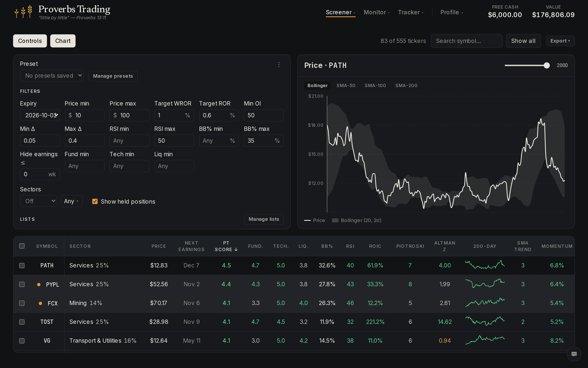Open PATH 200-day sparkline chart
Screen dimensions: 588x368
(x=485, y=265)
